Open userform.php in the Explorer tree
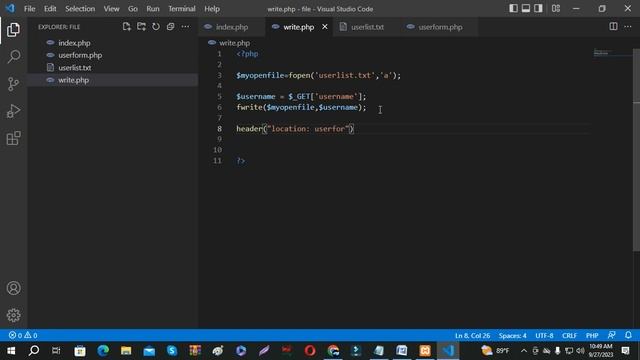This screenshot has width=640, height=360. tap(113, 55)
